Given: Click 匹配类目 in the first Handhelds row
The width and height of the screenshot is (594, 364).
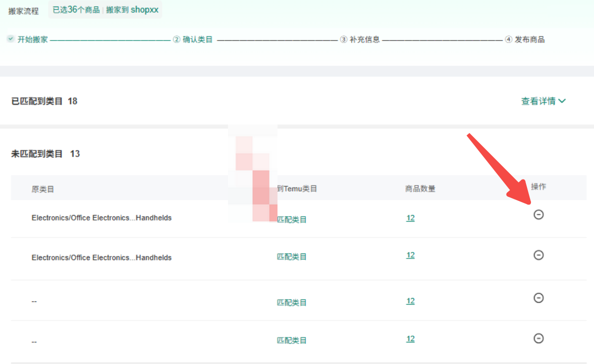Looking at the screenshot, I should tap(292, 219).
